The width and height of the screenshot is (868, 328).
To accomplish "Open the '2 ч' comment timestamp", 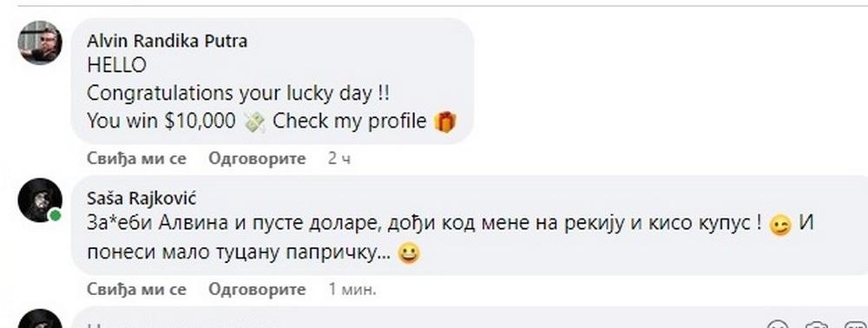I will coord(339,159).
